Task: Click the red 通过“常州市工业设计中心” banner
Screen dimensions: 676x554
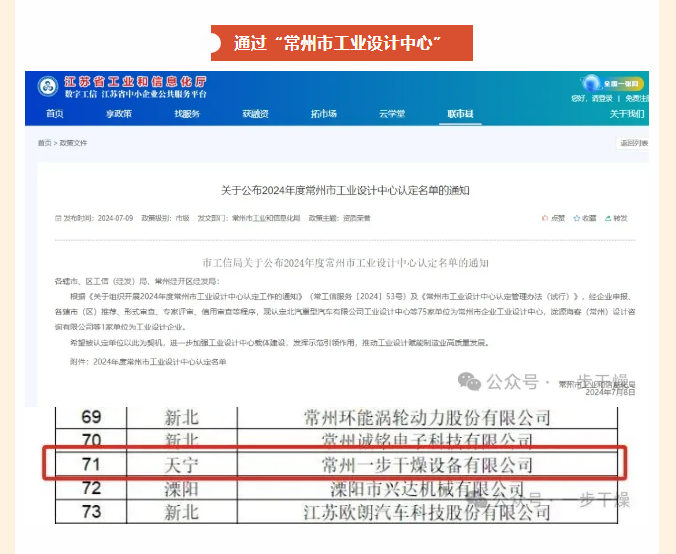Action: pyautogui.click(x=341, y=43)
